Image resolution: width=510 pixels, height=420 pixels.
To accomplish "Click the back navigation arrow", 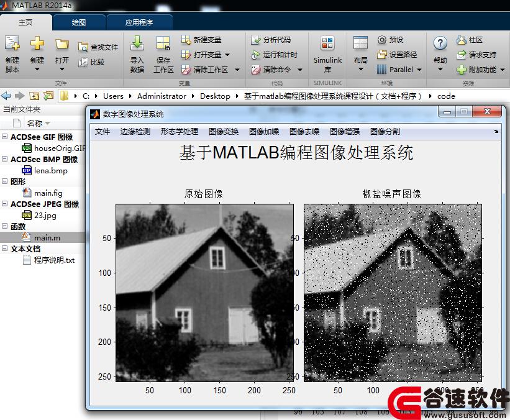I will pyautogui.click(x=6, y=96).
